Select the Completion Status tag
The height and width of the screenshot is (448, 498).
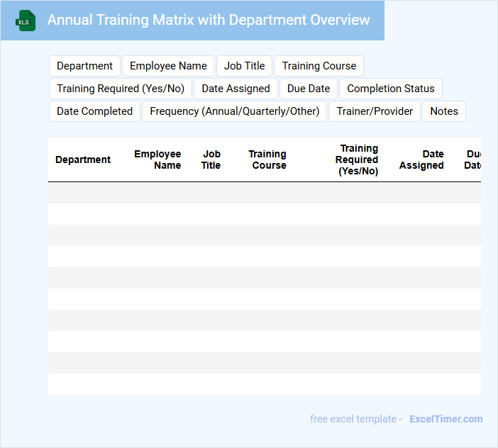(391, 89)
